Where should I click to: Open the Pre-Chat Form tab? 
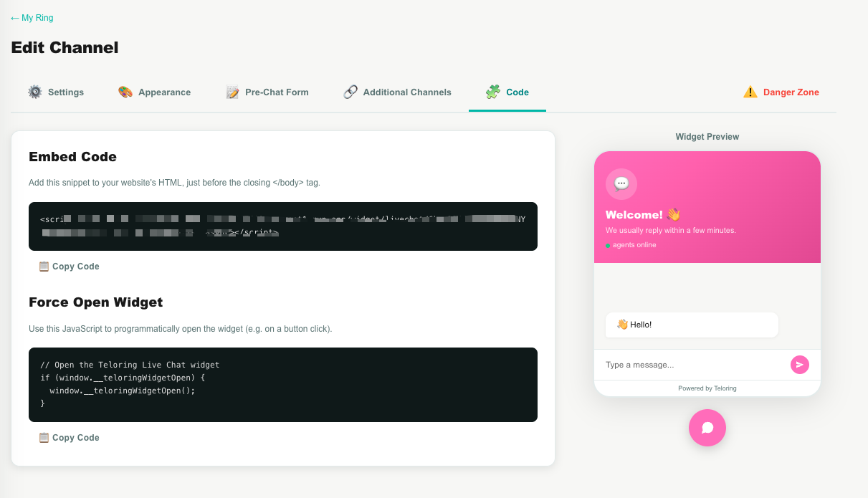[x=267, y=92]
